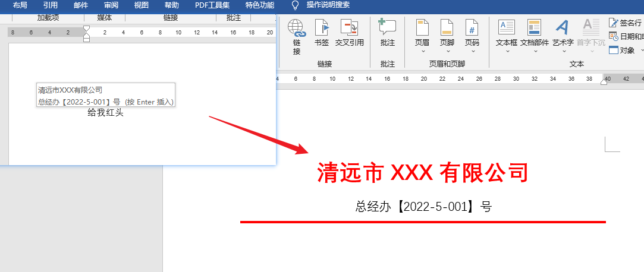This screenshot has width=644, height=272.
Task: Expand the 页脚 dropdown arrow
Action: pos(448,52)
